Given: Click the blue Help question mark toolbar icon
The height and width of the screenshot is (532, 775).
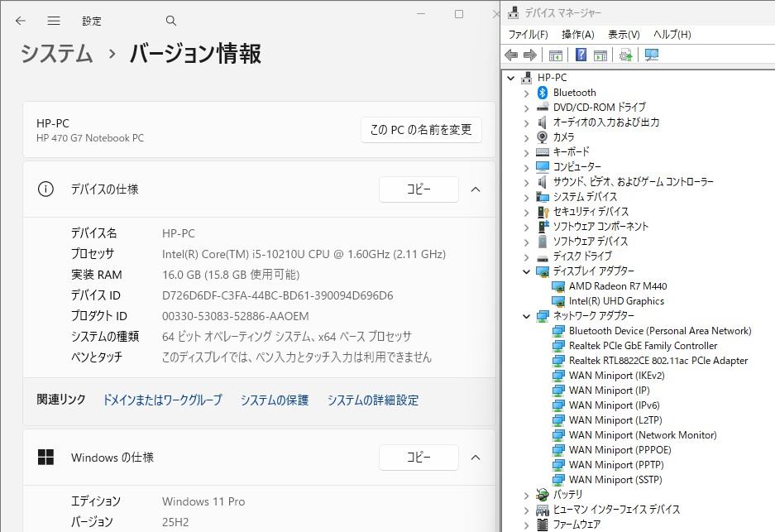Looking at the screenshot, I should [x=581, y=55].
